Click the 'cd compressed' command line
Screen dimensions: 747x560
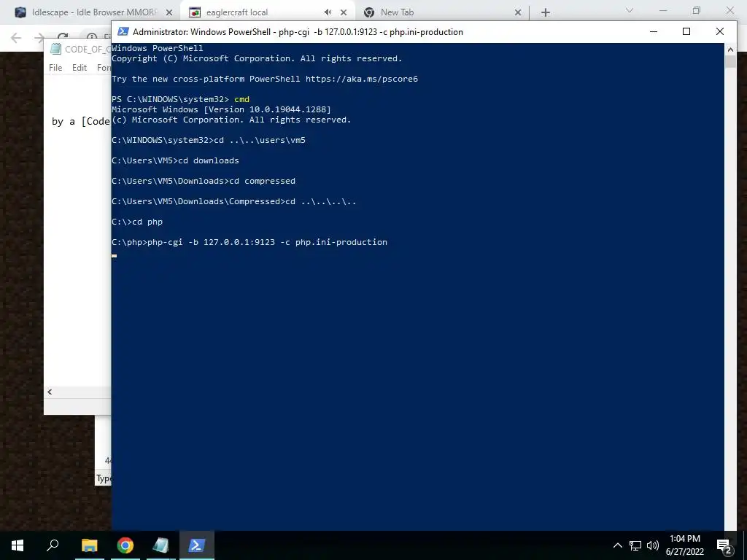coord(204,181)
